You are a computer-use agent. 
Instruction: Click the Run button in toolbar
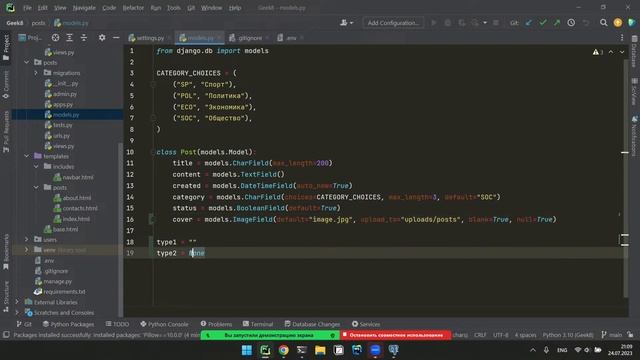coord(433,23)
